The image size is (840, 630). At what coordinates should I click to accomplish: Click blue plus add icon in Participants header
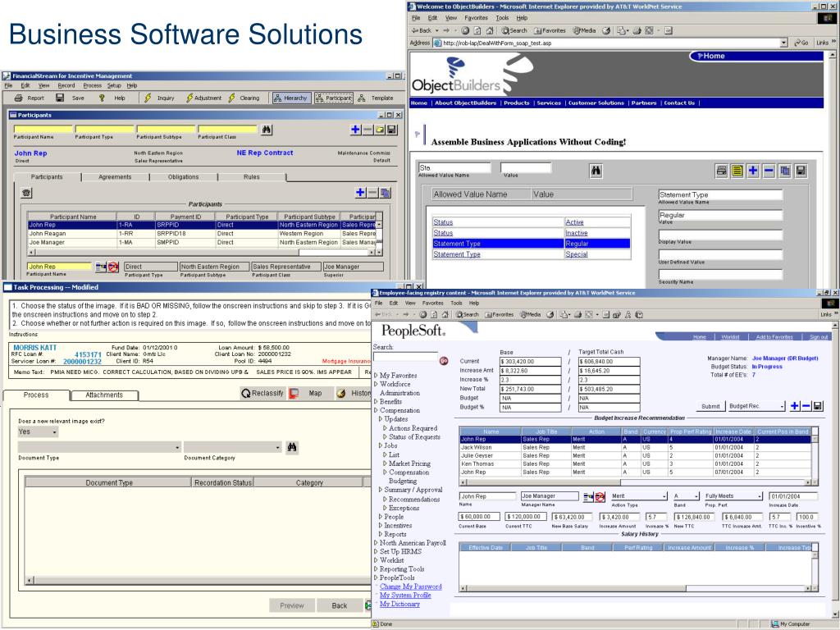(x=355, y=130)
